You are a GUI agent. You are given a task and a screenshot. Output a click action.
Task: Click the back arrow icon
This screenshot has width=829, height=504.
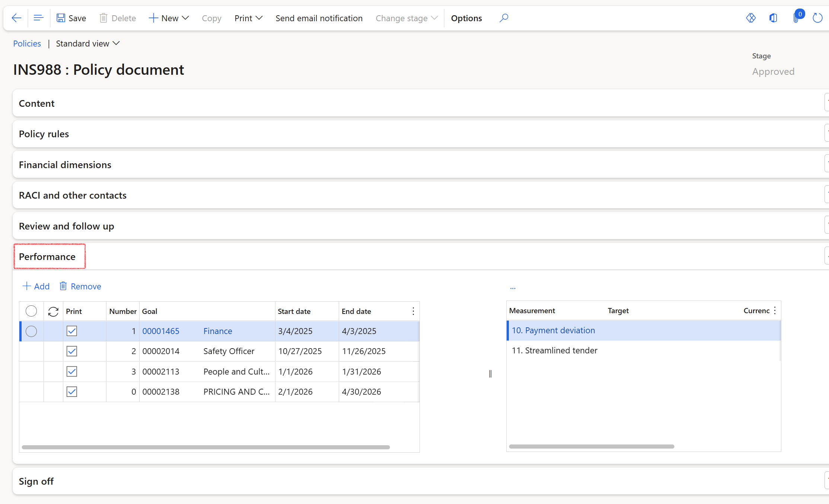point(16,18)
